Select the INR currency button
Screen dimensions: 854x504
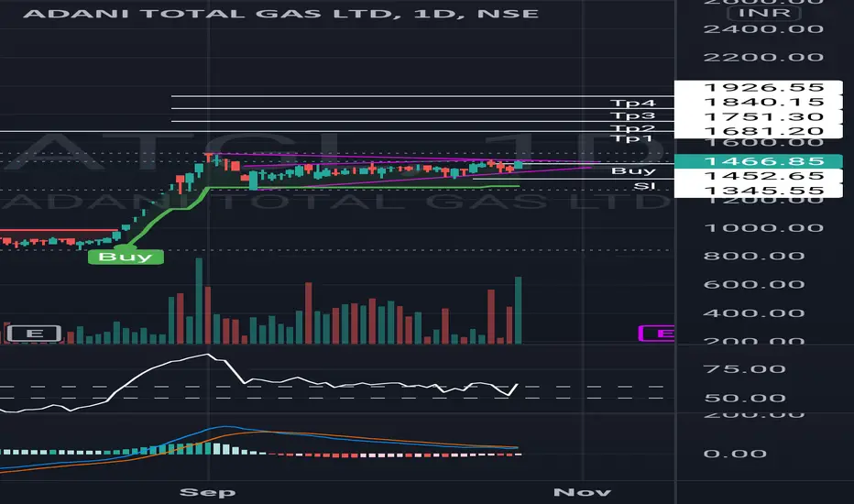tap(765, 13)
